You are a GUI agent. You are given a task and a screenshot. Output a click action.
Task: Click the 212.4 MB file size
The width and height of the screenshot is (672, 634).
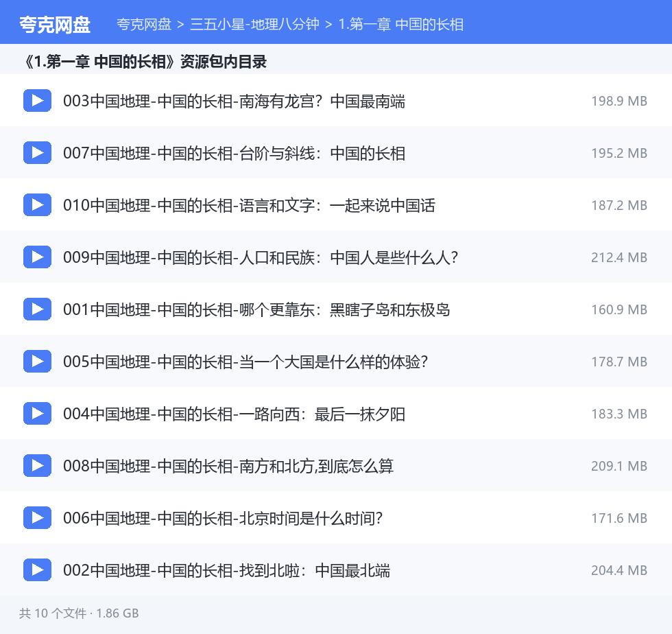pyautogui.click(x=619, y=258)
